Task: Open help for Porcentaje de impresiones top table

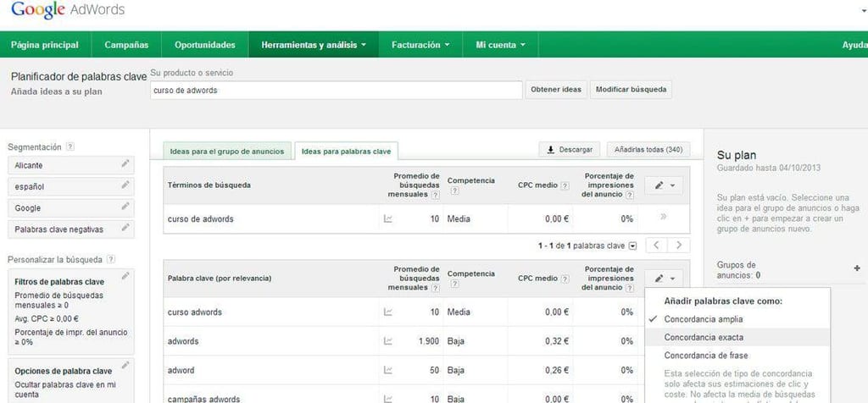Action: [x=630, y=195]
